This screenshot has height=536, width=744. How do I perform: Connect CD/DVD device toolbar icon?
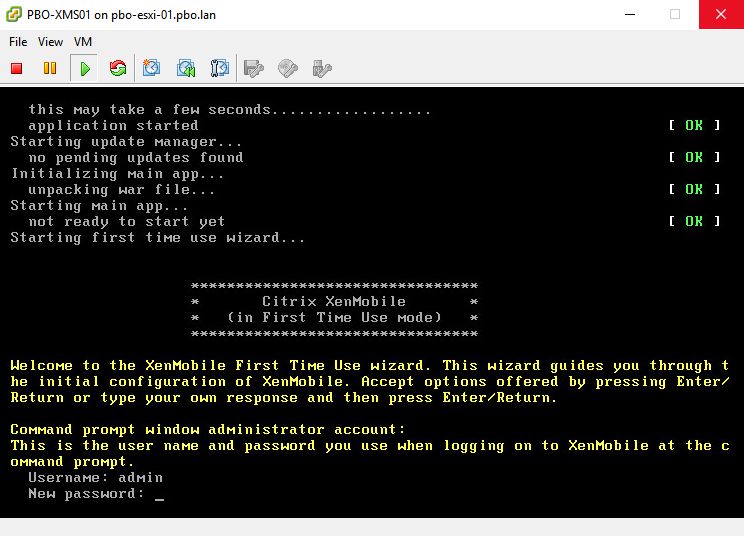[288, 69]
